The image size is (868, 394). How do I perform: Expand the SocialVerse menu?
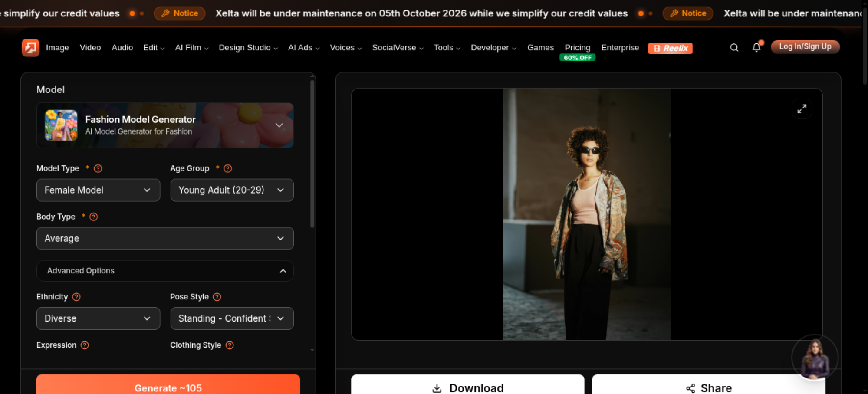[398, 48]
